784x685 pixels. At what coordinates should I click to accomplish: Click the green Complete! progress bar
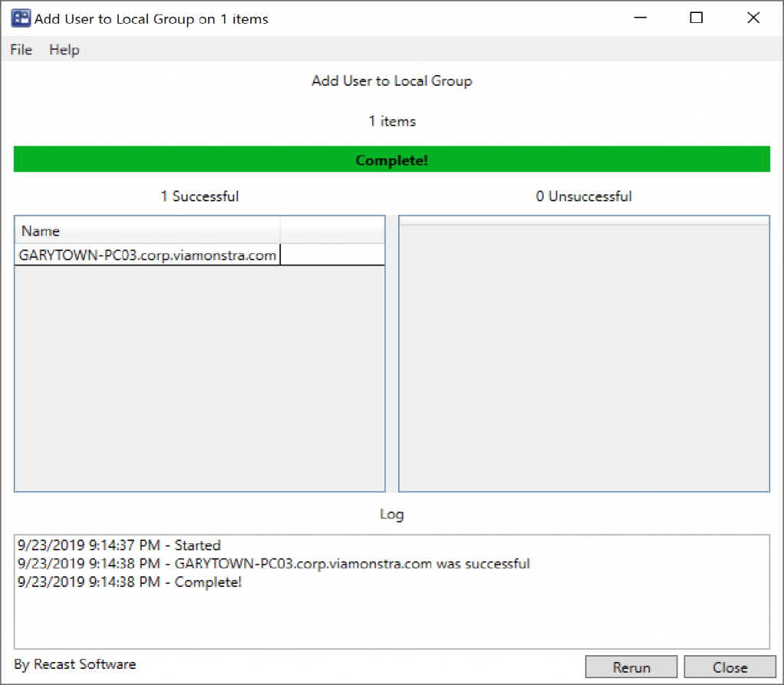tap(391, 160)
